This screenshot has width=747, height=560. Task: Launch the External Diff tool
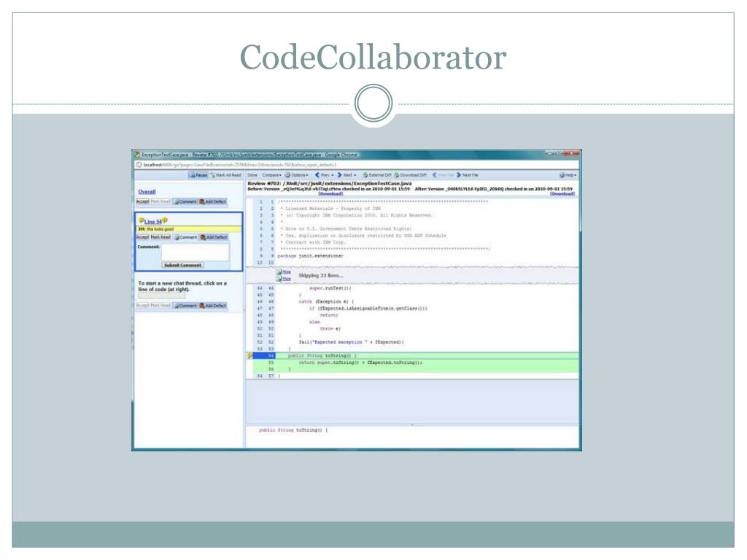[x=377, y=175]
